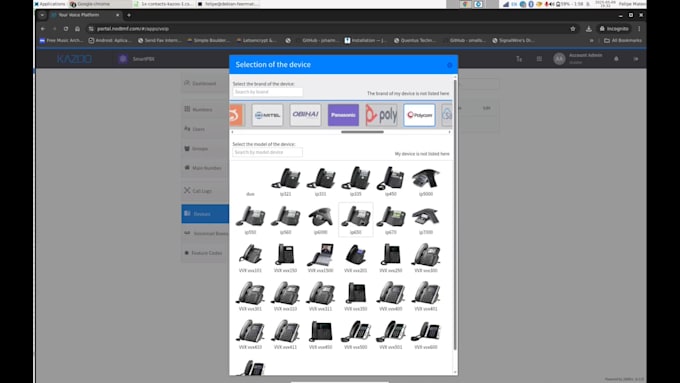This screenshot has height=383, width=680.
Task: Select the ip6000 conference phone
Action: [x=320, y=219]
